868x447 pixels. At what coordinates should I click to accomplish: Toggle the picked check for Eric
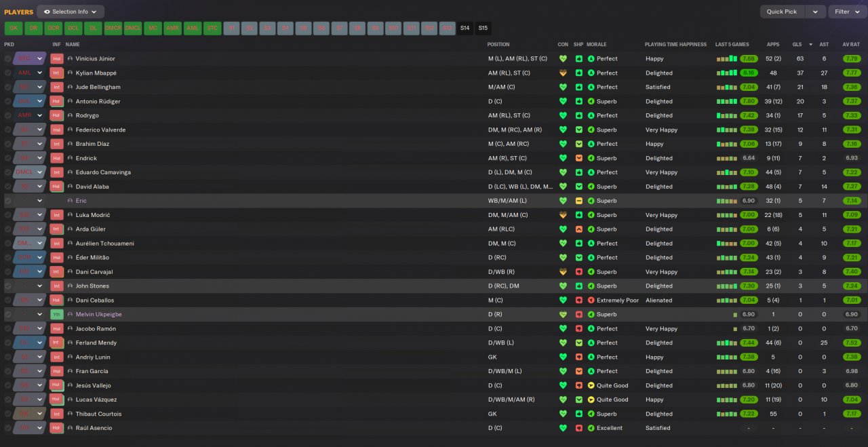[x=7, y=201]
